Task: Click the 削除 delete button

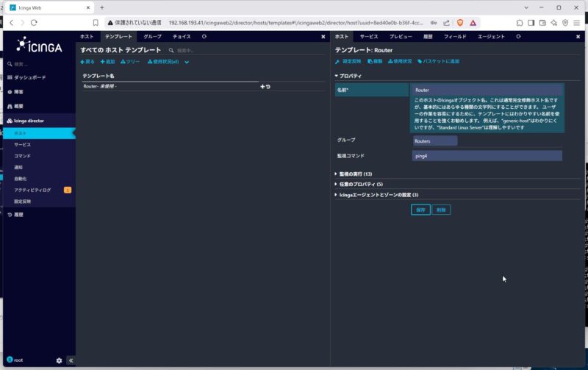Action: point(441,210)
